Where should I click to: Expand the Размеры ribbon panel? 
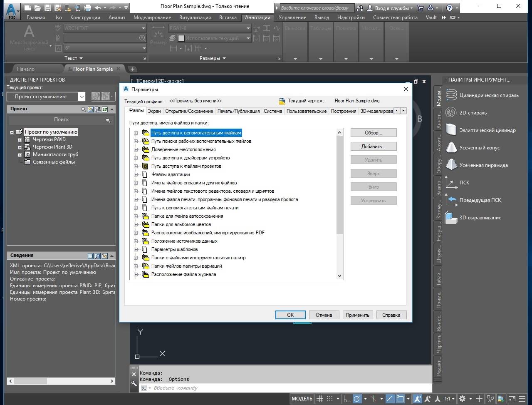pos(213,58)
